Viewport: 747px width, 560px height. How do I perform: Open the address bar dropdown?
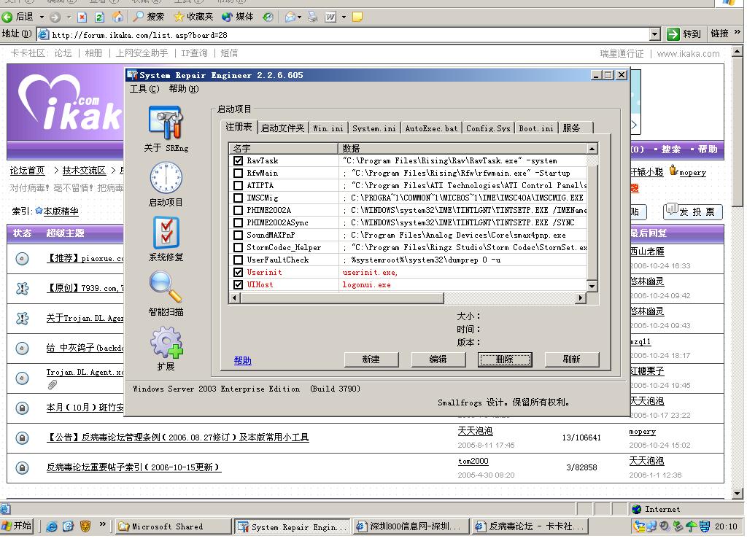tap(655, 34)
